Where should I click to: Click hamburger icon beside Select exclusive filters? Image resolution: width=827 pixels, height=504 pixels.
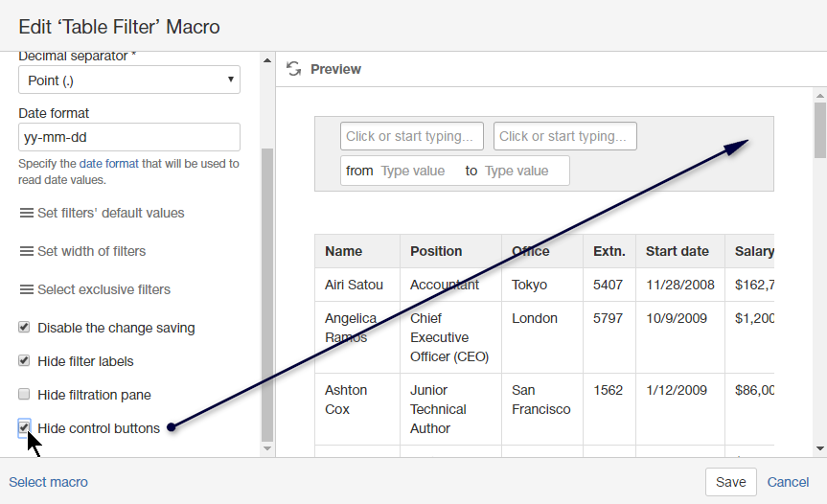(x=27, y=289)
